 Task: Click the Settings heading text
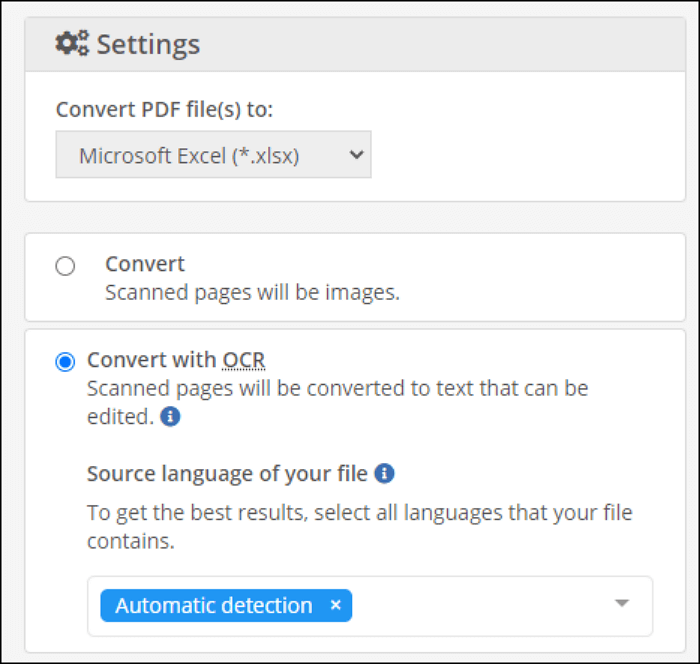point(148,44)
